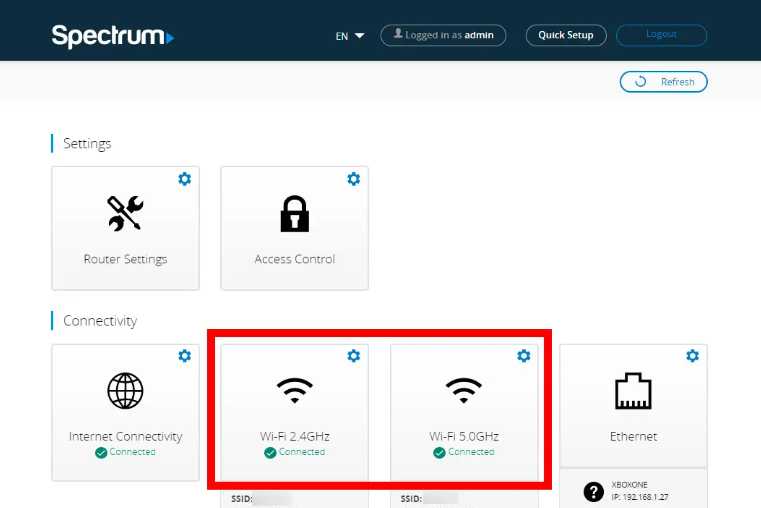This screenshot has width=761, height=508.
Task: Refresh the router status page
Action: pyautogui.click(x=663, y=82)
